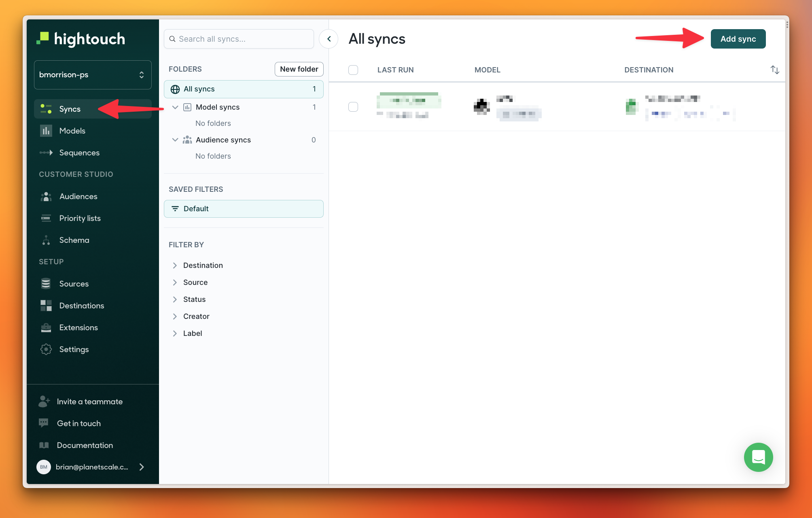This screenshot has width=812, height=518.
Task: Expand the Model syncs folder
Action: pos(175,107)
